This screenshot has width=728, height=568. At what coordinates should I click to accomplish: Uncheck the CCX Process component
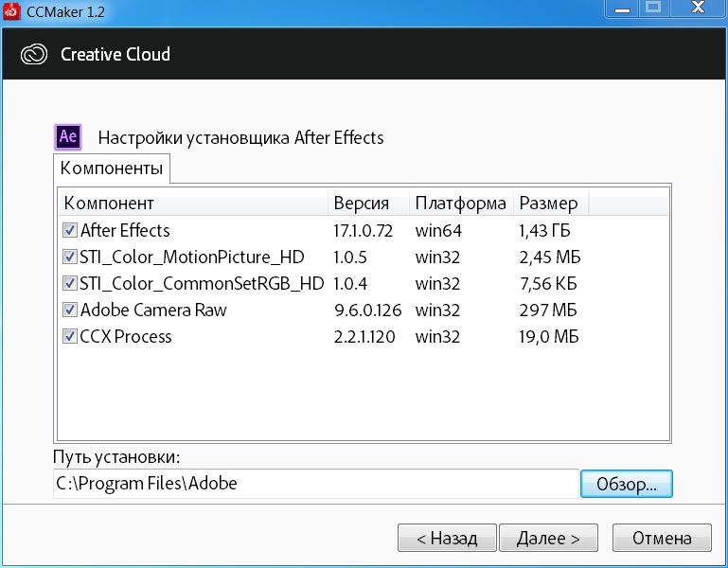[x=70, y=336]
